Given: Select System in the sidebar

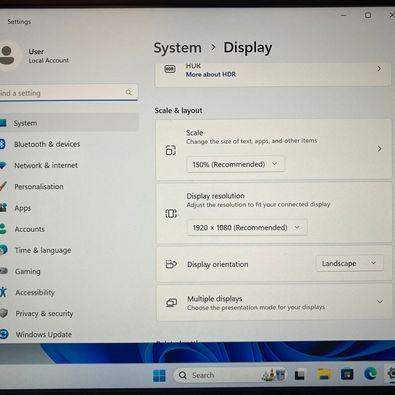Looking at the screenshot, I should (68, 123).
